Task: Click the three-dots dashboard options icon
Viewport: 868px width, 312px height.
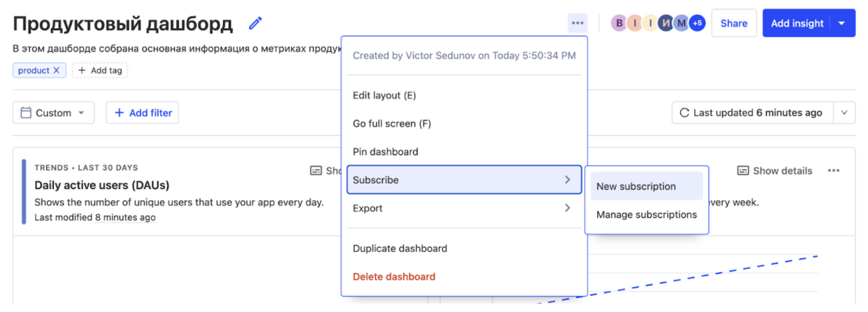Action: coord(578,23)
